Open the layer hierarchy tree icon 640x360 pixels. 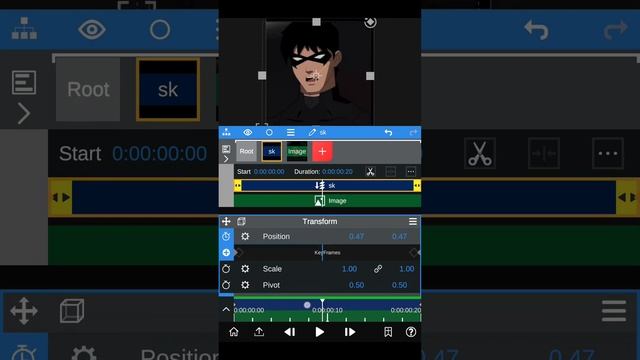pos(227,132)
